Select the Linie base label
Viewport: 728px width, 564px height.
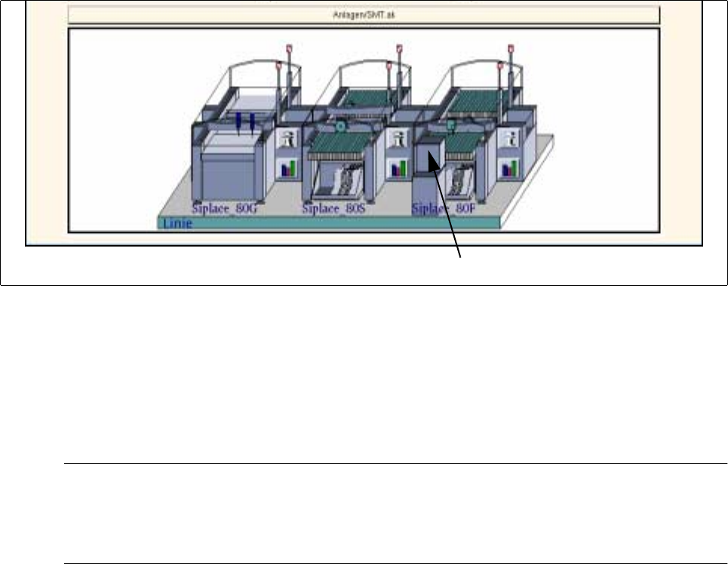click(x=178, y=223)
